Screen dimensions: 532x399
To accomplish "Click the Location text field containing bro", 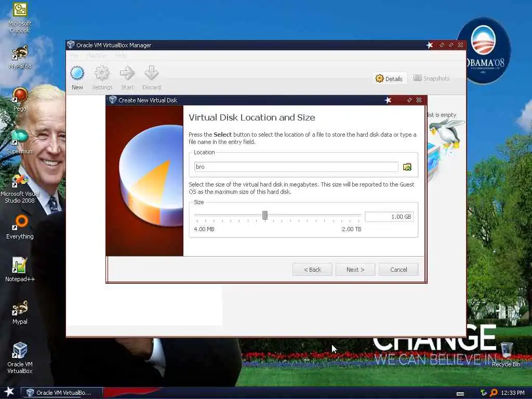I will (x=296, y=167).
